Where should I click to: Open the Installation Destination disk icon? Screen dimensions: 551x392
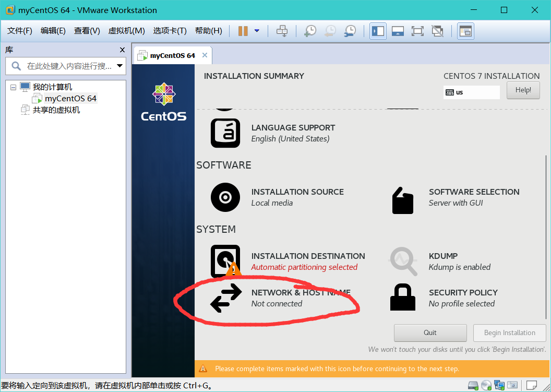(225, 261)
